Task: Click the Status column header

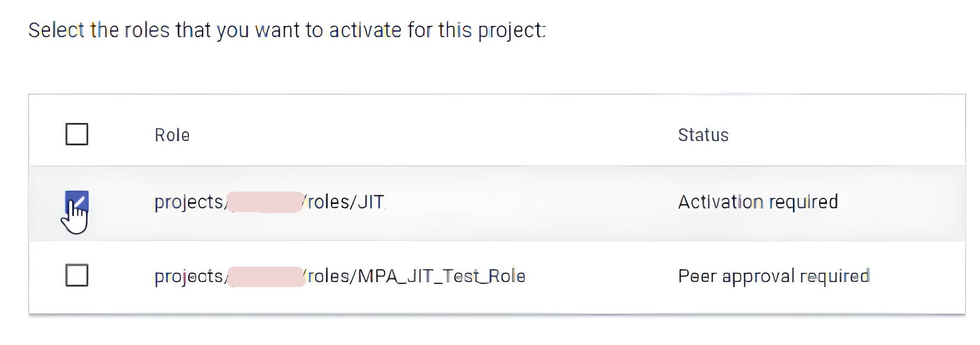Action: 703,135
